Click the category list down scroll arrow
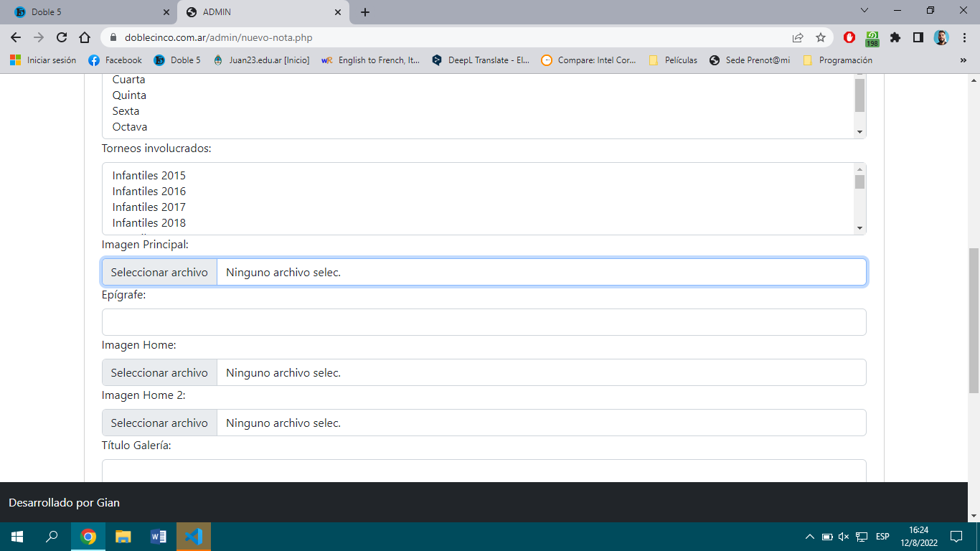 click(x=859, y=133)
